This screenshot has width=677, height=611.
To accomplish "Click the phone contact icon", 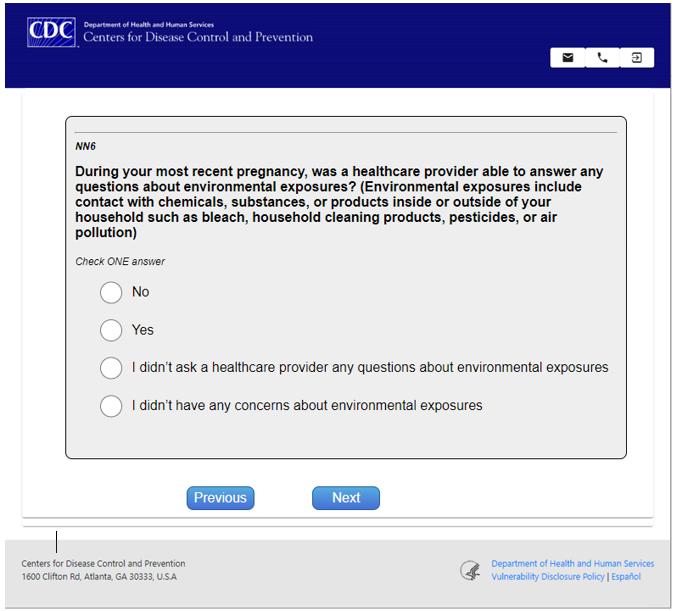I will [x=602, y=58].
